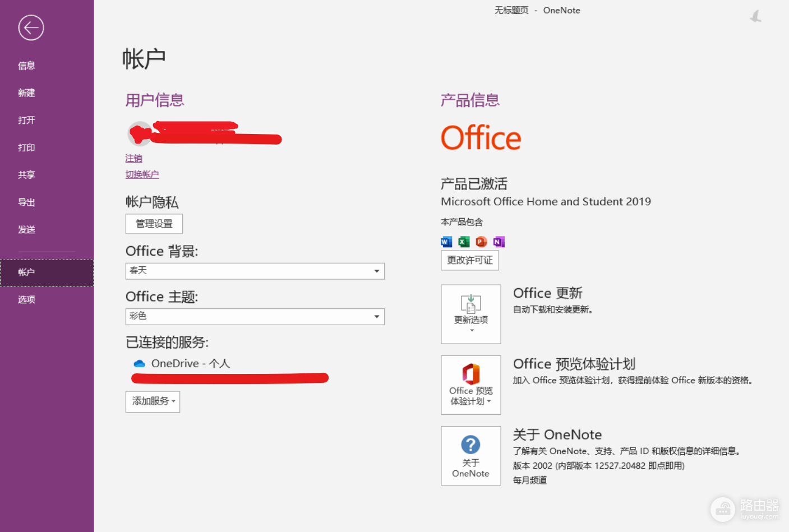Expand the Office 主题 dropdown
The width and height of the screenshot is (789, 532).
[255, 317]
